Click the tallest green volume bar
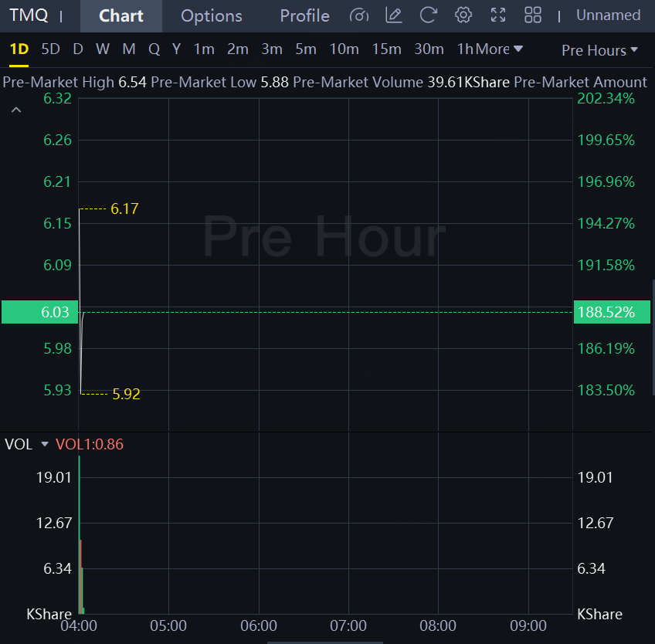Viewport: 655px width, 644px height. click(80, 534)
